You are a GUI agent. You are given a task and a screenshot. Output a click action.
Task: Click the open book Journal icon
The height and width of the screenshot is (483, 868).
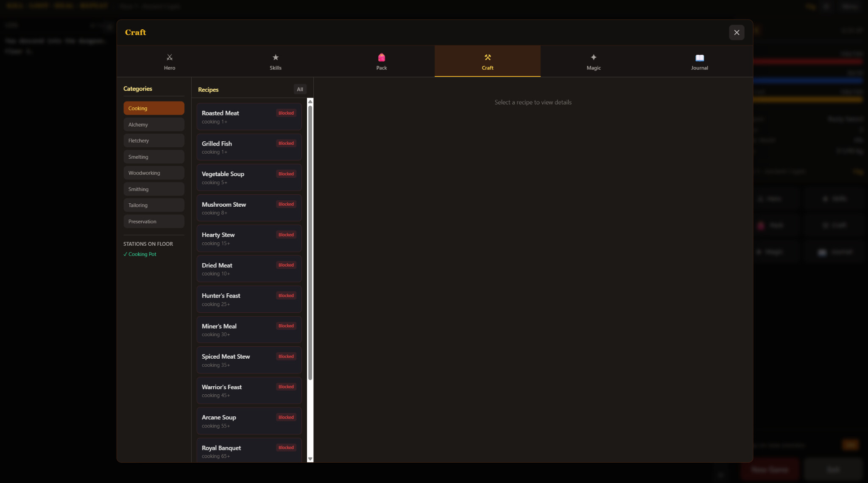click(700, 58)
